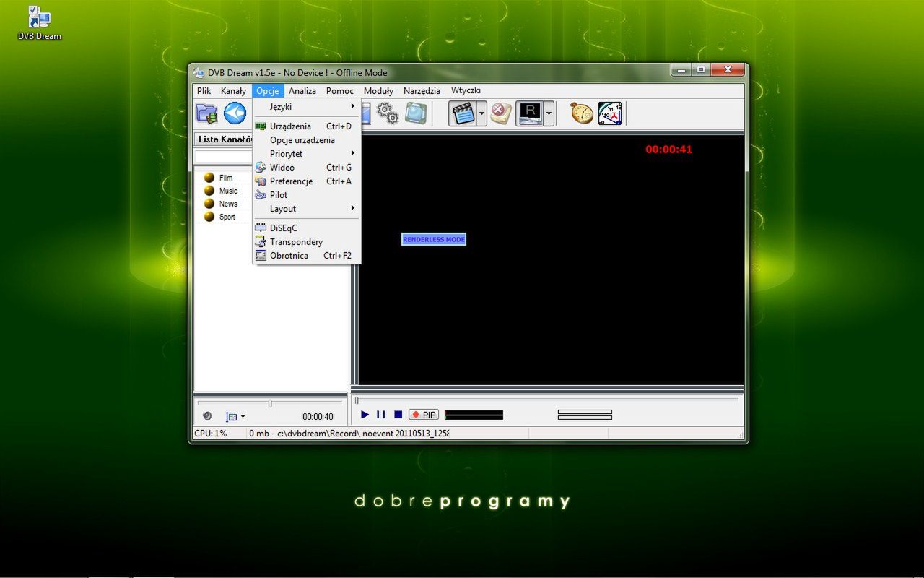Click the Play button
924x578 pixels.
point(365,415)
